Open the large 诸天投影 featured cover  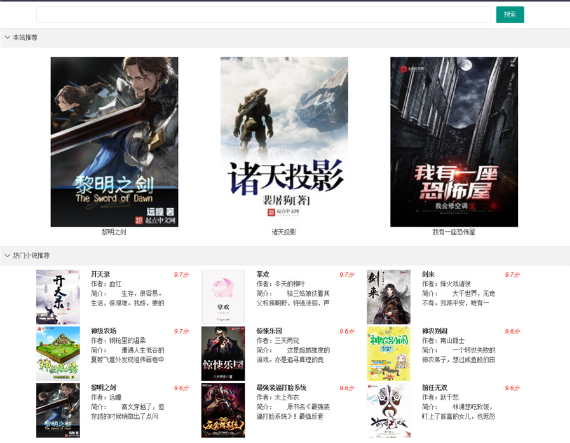click(x=284, y=142)
